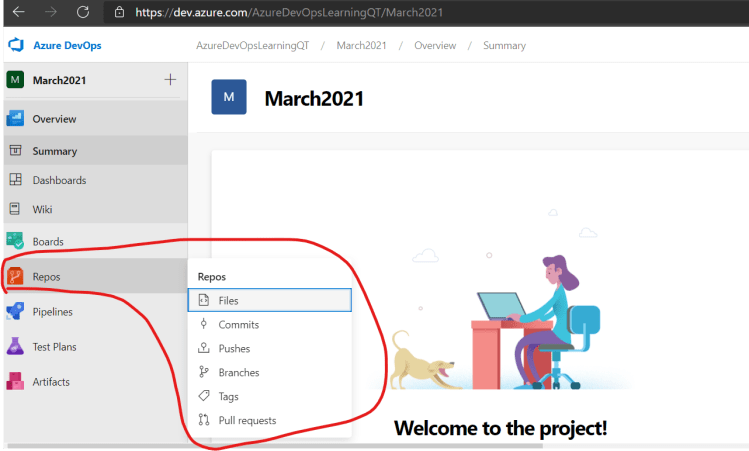The height and width of the screenshot is (451, 749).
Task: Click the Boards hub icon
Action: [15, 240]
